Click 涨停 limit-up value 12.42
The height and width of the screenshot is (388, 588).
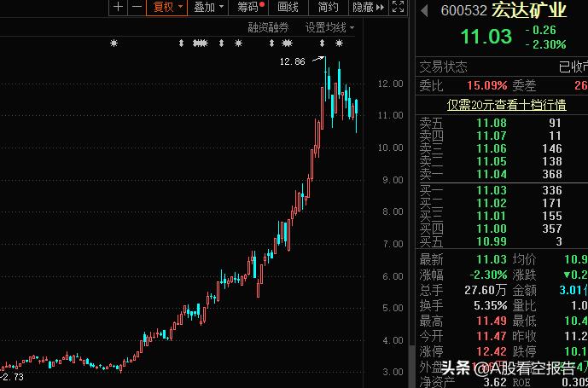[492, 351]
